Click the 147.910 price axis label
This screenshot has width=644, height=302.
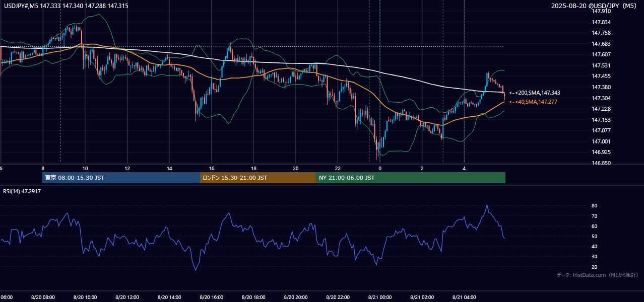pos(602,11)
